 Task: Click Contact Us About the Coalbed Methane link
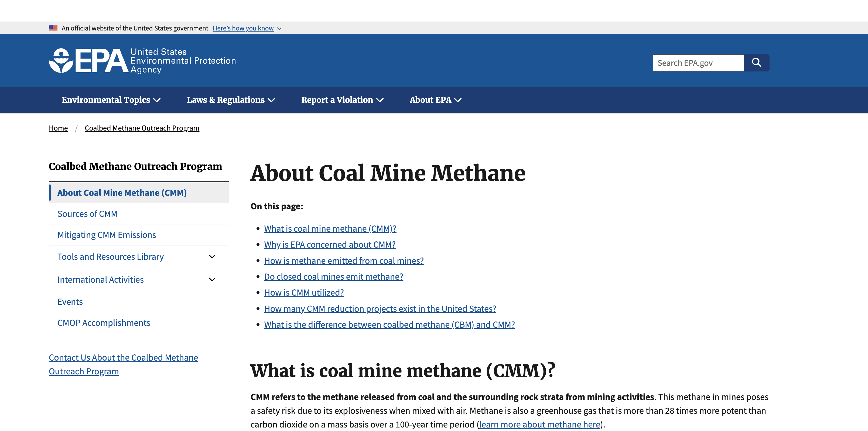123,364
